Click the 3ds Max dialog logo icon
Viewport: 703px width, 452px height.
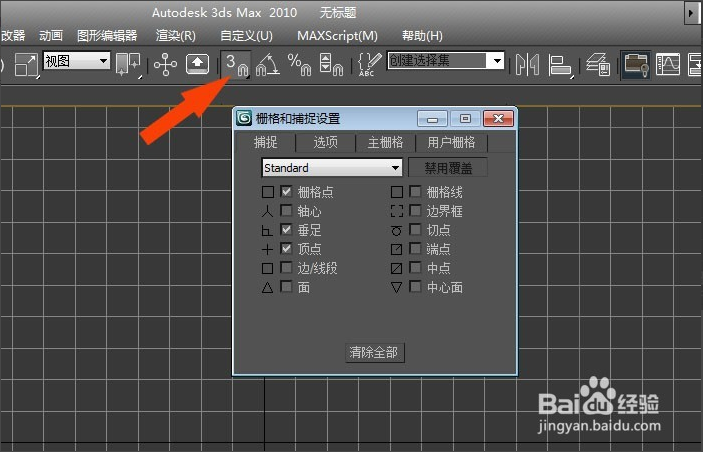click(x=244, y=118)
